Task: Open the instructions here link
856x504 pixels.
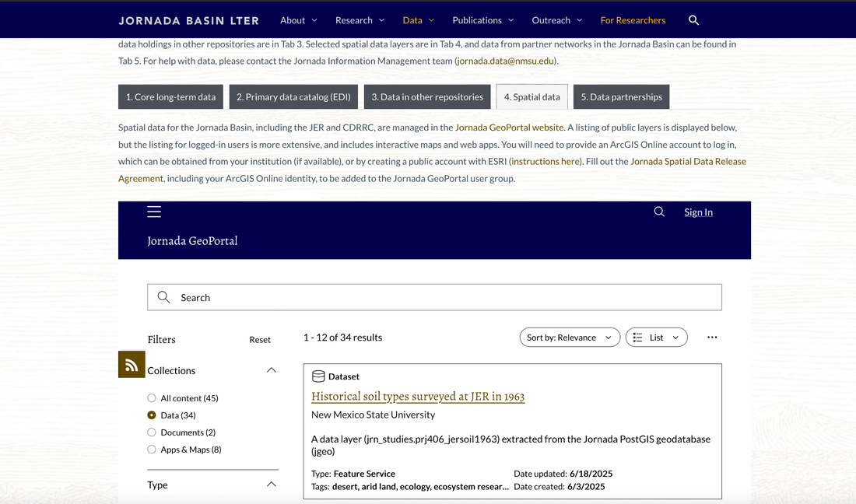Action: click(x=546, y=162)
